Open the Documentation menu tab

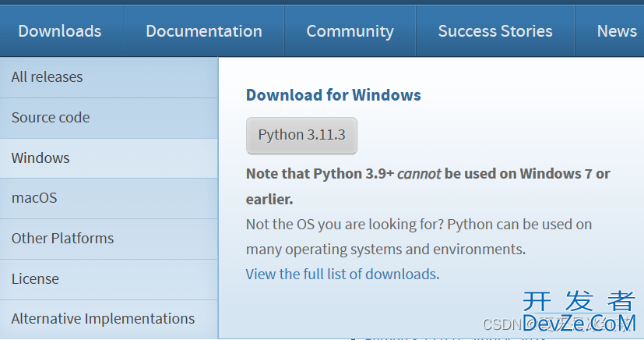(x=204, y=31)
